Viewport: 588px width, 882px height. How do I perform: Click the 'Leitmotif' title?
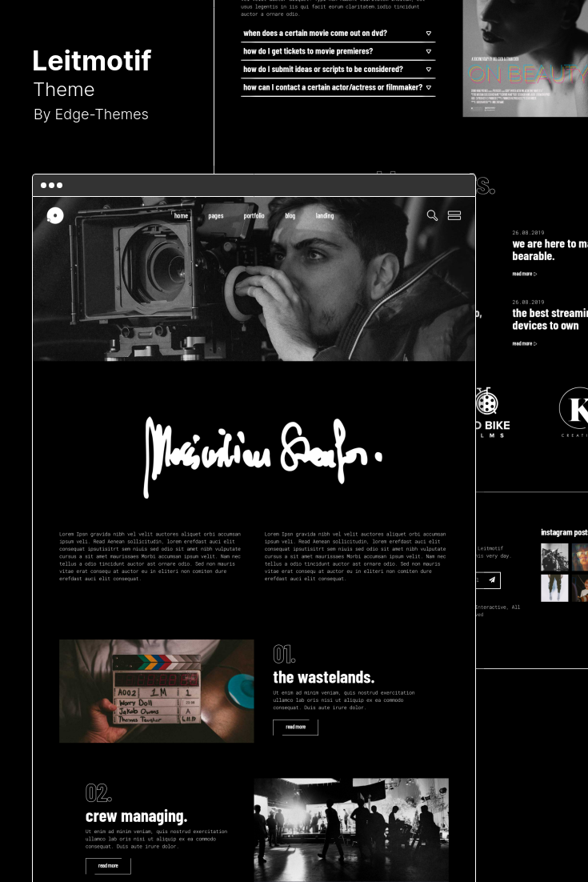(x=92, y=61)
